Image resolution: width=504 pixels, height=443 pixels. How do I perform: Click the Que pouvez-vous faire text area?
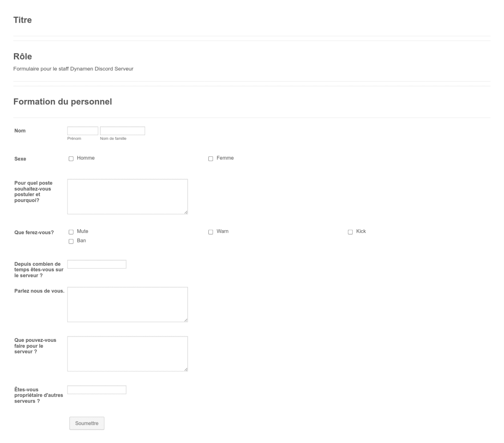(x=127, y=353)
